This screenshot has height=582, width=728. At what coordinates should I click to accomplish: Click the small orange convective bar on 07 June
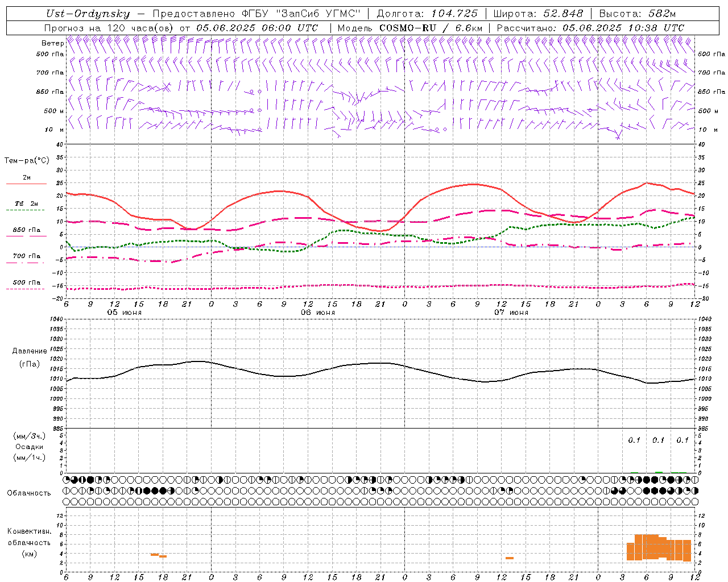[510, 558]
